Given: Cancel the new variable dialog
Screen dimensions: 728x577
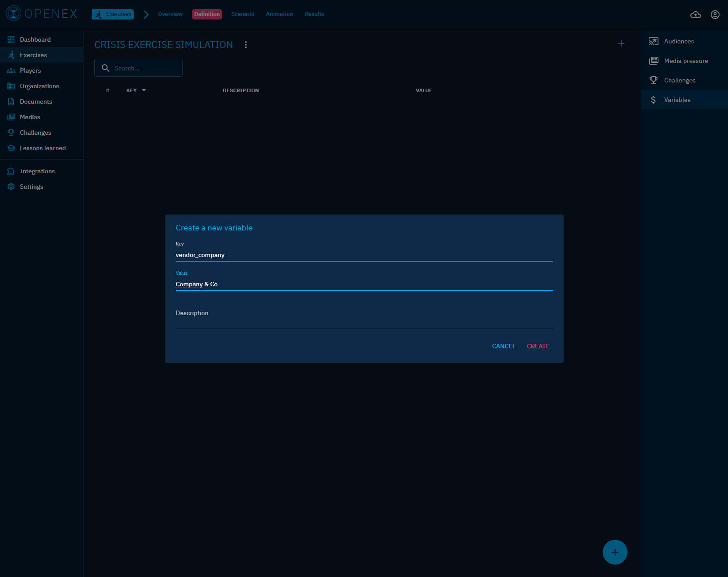Looking at the screenshot, I should tap(503, 346).
